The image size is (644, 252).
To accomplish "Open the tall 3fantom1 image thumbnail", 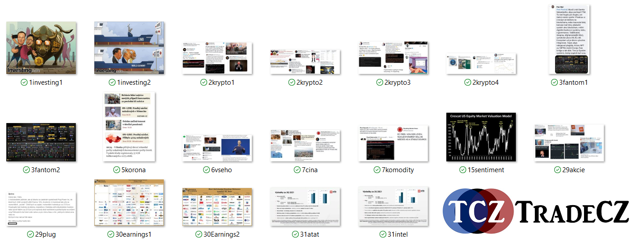I will coord(569,40).
